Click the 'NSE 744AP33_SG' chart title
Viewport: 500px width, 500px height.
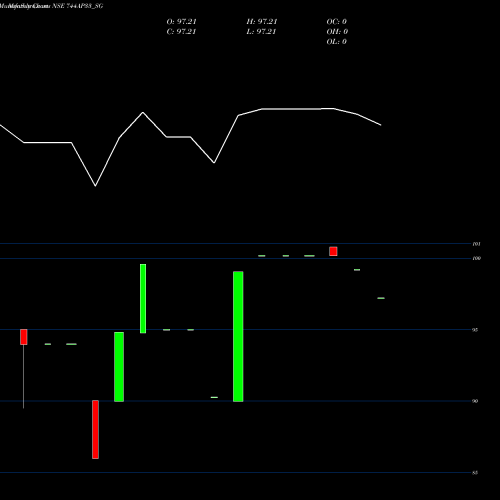pyautogui.click(x=77, y=6)
